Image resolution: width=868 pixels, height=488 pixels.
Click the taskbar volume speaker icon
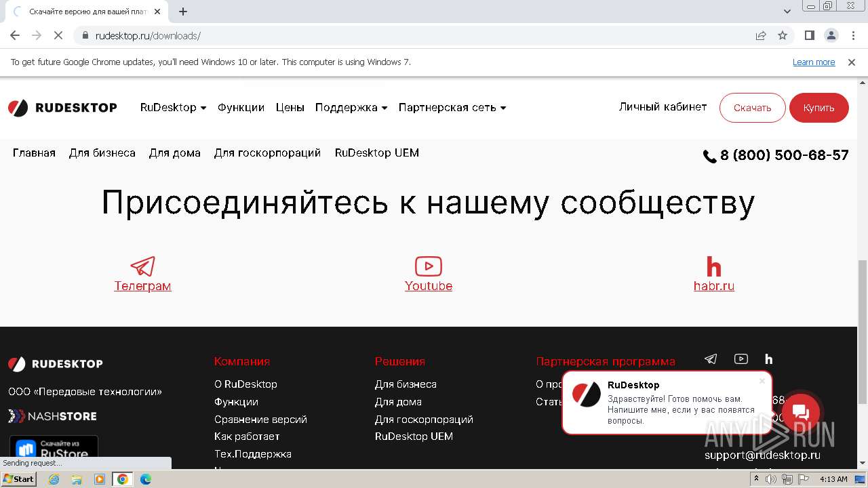click(771, 479)
